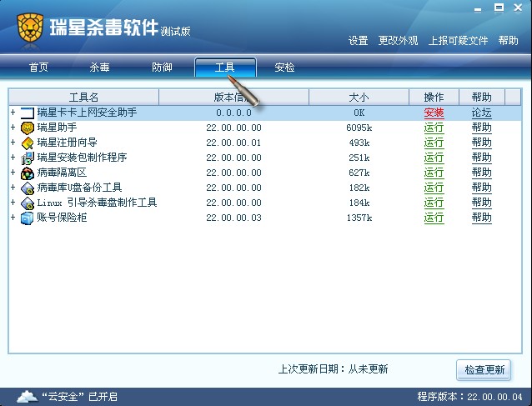The image size is (532, 406).
Task: Open the 设置 menu
Action: point(359,41)
